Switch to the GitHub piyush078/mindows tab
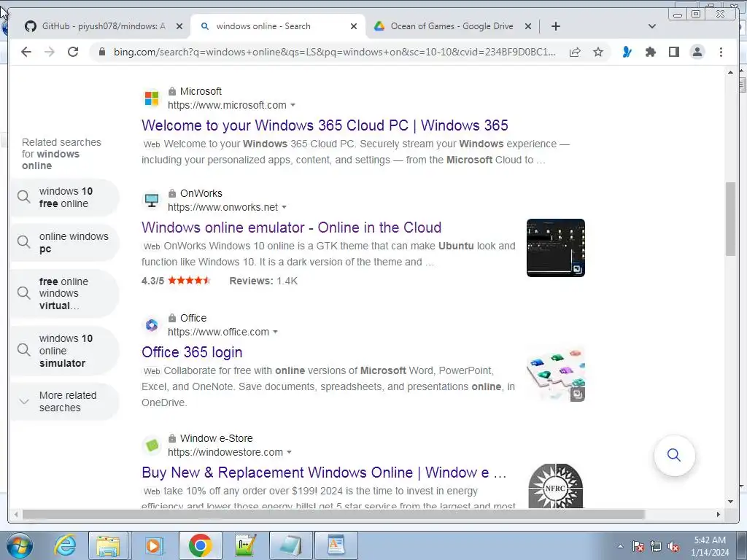The width and height of the screenshot is (747, 560). [x=104, y=26]
